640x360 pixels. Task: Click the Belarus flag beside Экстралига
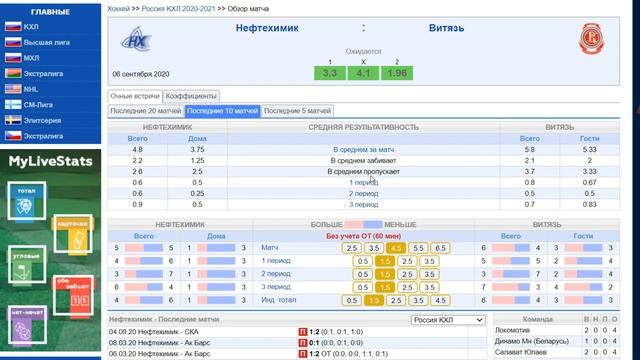(x=13, y=73)
